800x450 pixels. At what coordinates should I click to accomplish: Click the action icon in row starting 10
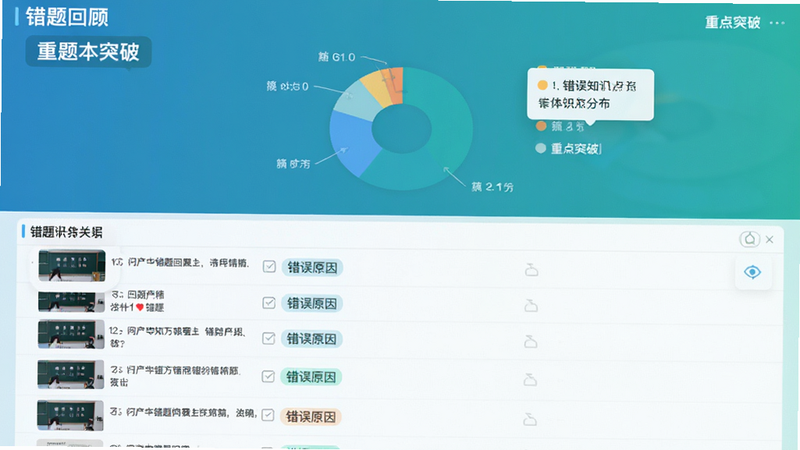pyautogui.click(x=532, y=269)
